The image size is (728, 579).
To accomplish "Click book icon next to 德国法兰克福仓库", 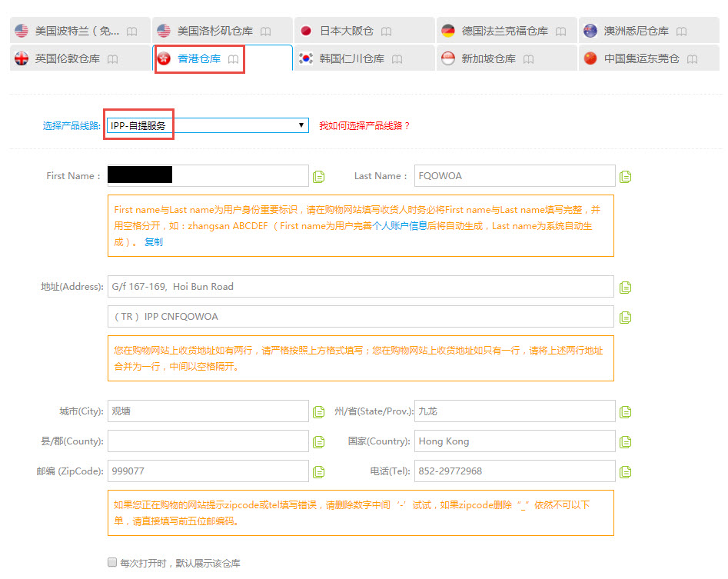I will (x=561, y=31).
